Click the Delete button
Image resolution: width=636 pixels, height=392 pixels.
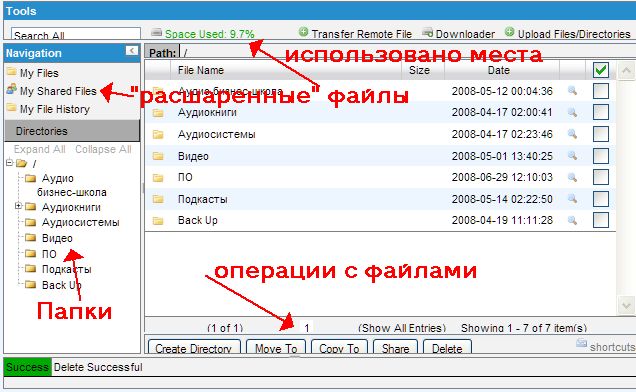point(447,348)
